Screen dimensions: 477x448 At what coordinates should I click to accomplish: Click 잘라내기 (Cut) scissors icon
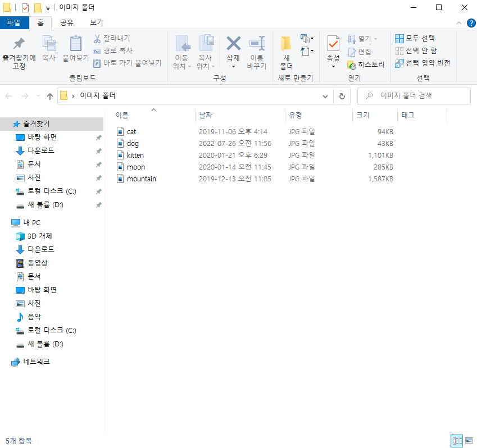[97, 39]
